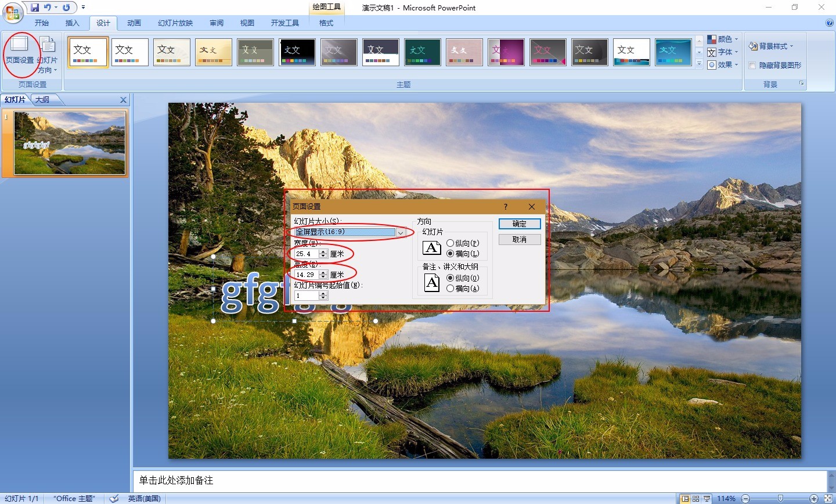
Task: Click the 宽度 width field showing 25.4
Action: pyautogui.click(x=307, y=254)
